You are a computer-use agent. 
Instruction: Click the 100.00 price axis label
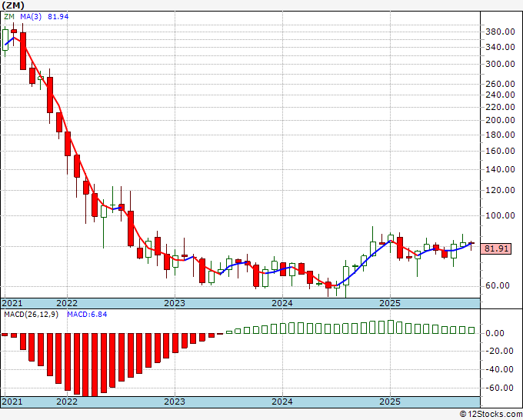[x=500, y=215]
